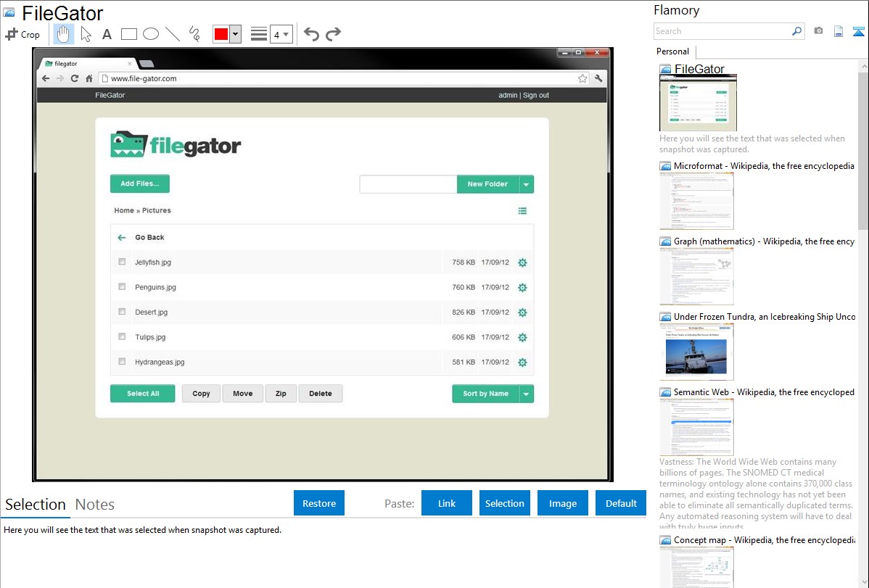The image size is (869, 588).
Task: Click the Go Back link
Action: click(x=149, y=237)
